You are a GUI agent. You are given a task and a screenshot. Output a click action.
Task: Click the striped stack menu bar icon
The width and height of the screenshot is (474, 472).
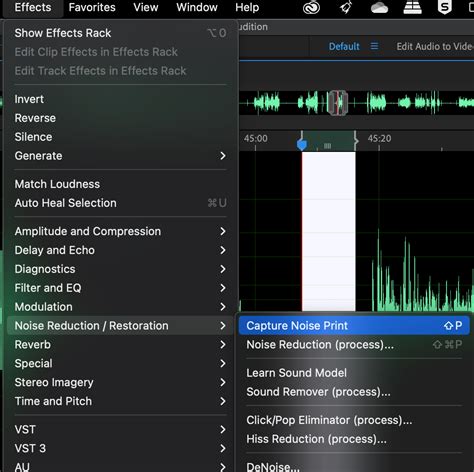coord(412,7)
